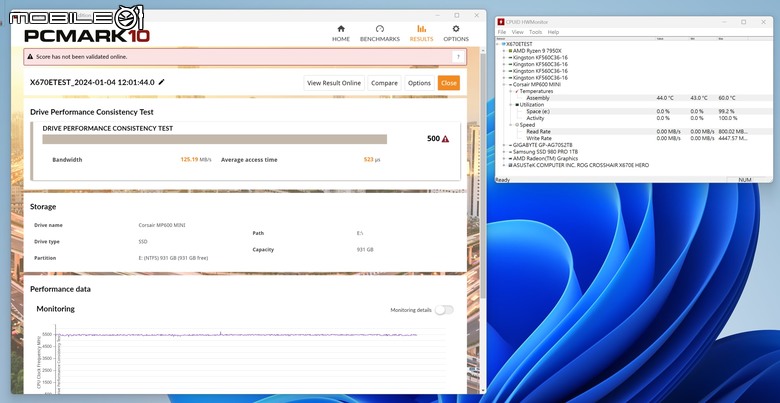The height and width of the screenshot is (403, 780).
Task: Click the Drive type value SSD
Action: click(x=143, y=242)
